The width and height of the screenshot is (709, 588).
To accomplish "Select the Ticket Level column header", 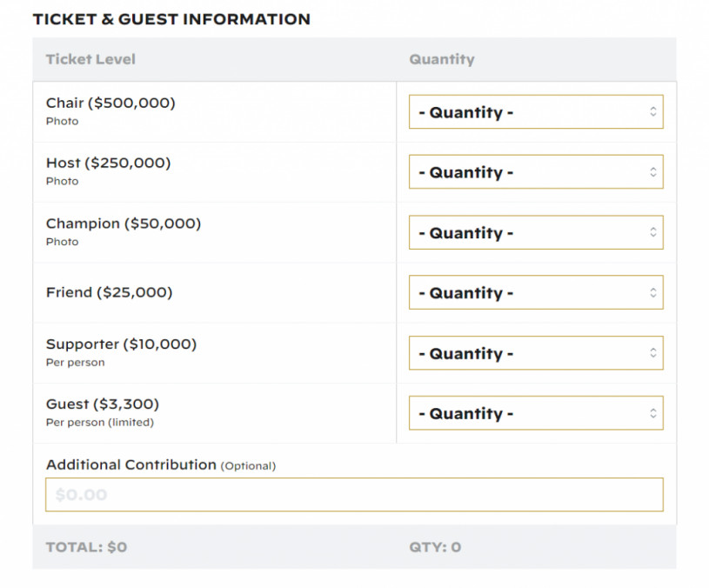I will click(x=90, y=59).
